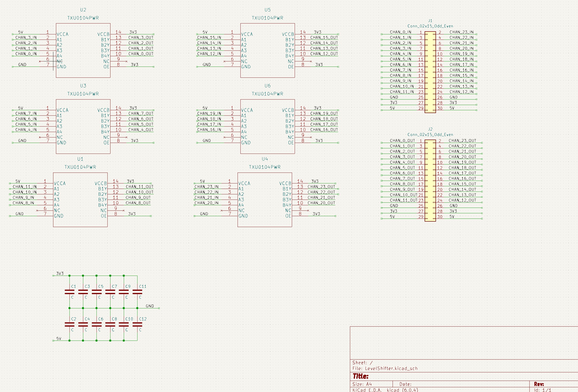Select the J1 connector body
578x392 pixels.
[430, 72]
